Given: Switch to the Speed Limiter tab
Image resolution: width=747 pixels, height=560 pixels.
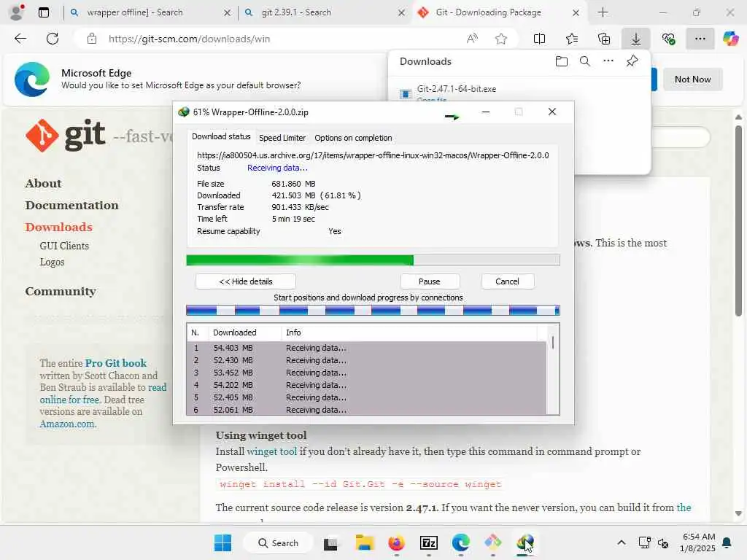Looking at the screenshot, I should 282,138.
